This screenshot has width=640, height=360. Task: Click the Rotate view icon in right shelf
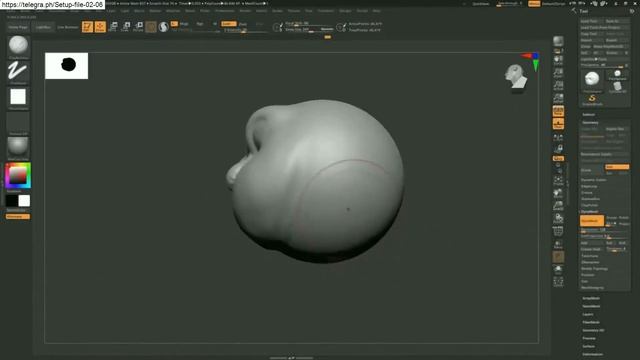(558, 218)
